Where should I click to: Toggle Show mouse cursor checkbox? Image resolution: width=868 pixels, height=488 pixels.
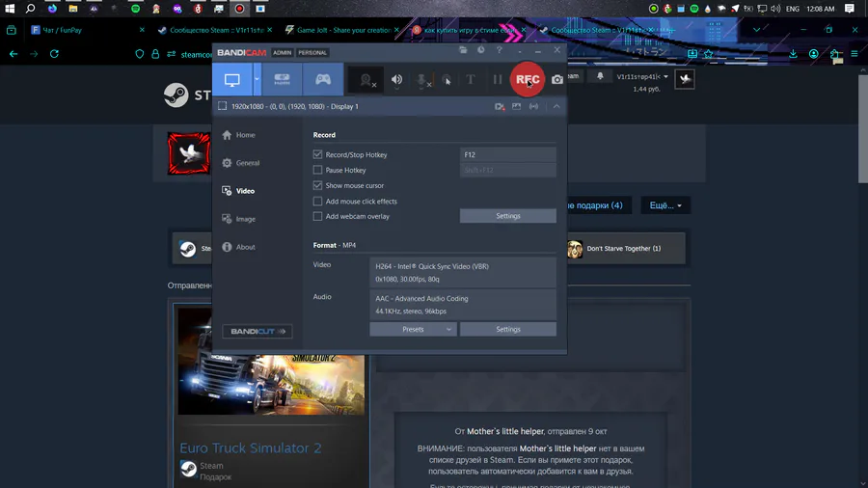pos(317,185)
